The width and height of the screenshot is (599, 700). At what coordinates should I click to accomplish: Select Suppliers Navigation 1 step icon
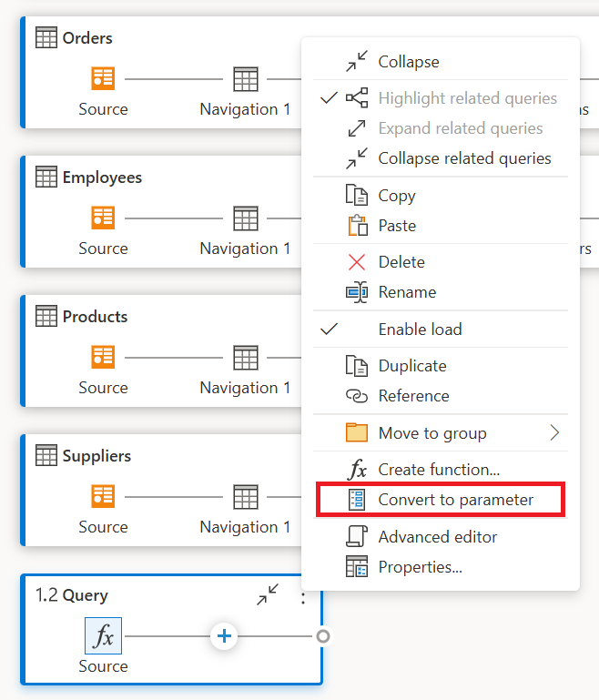point(245,496)
